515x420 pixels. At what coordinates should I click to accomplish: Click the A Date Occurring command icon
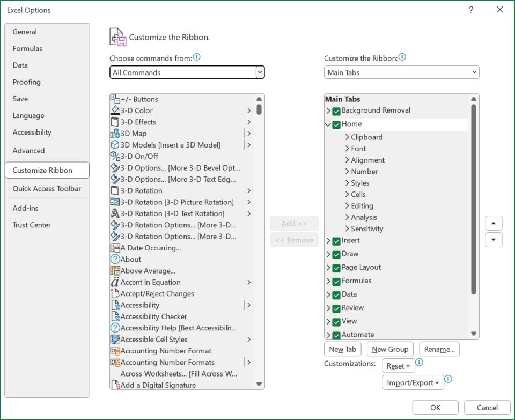(116, 248)
